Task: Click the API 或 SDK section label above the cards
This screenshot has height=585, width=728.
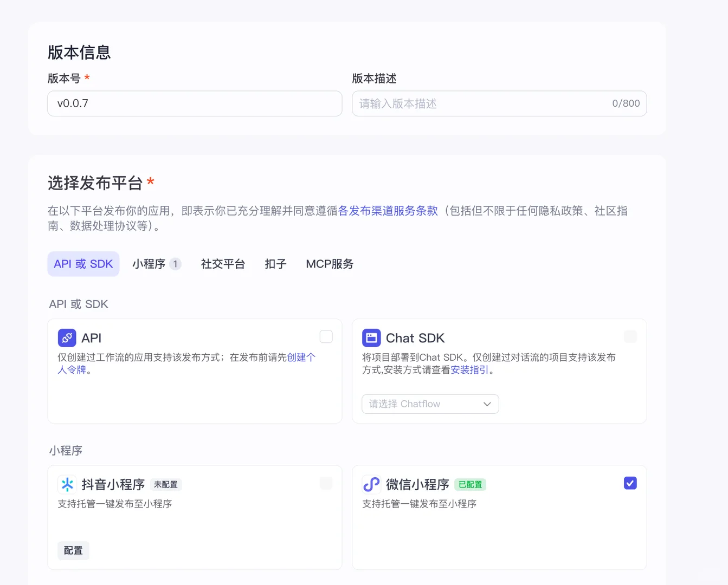Action: click(79, 304)
